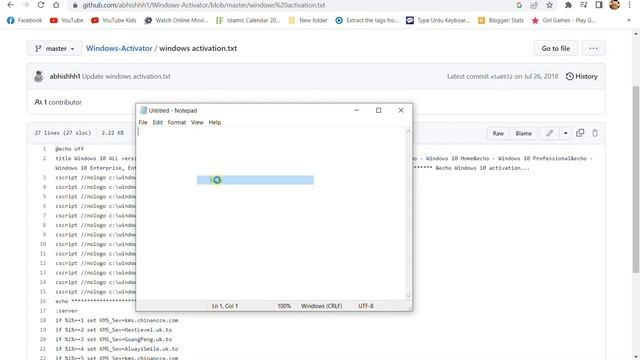The width and height of the screenshot is (640, 360).
Task: Click the Notepad title bar icon
Action: click(143, 110)
